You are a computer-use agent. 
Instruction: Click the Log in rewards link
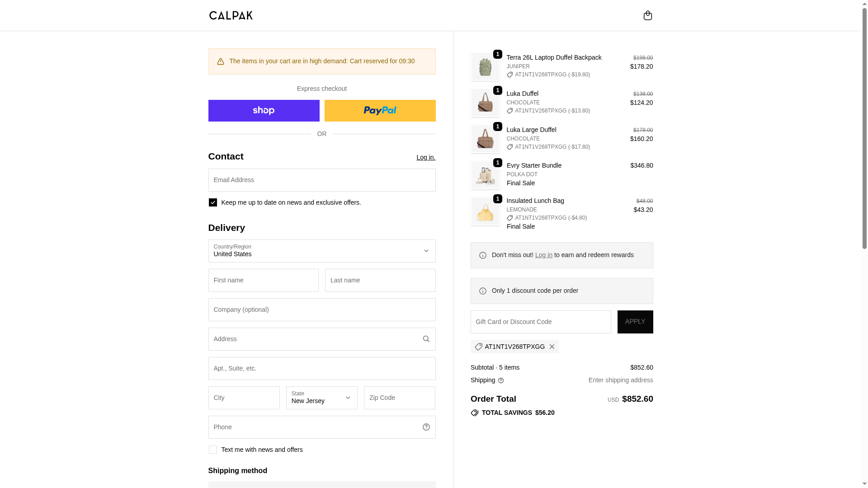tap(543, 255)
